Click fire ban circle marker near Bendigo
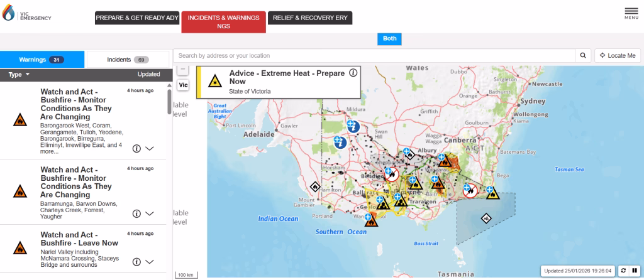This screenshot has height=280, width=644. (391, 175)
